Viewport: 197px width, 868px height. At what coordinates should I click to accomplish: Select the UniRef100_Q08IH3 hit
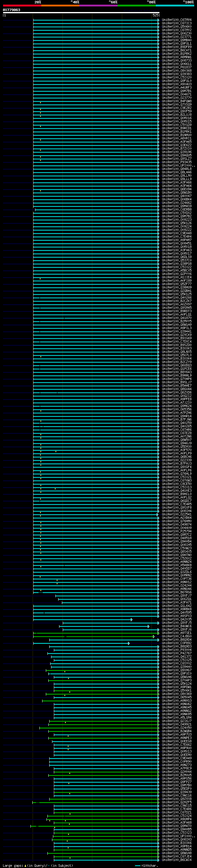177,839
